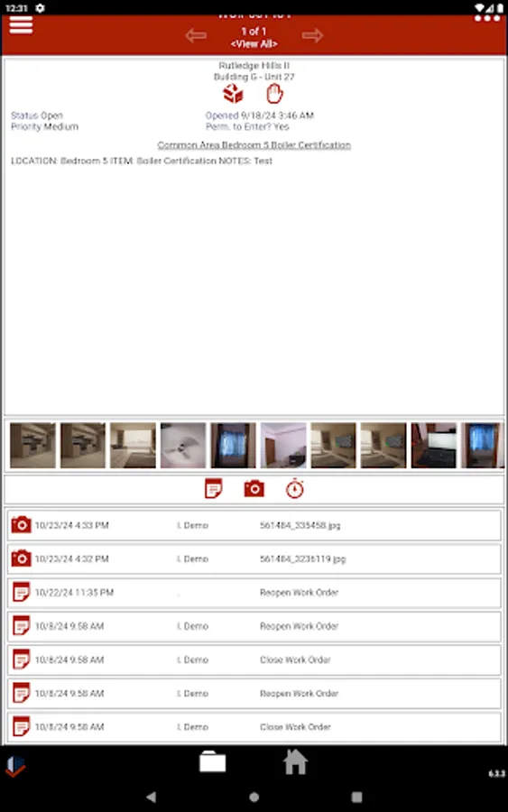508x812 pixels.
Task: Tap Priority Medium text
Action: tap(44, 127)
